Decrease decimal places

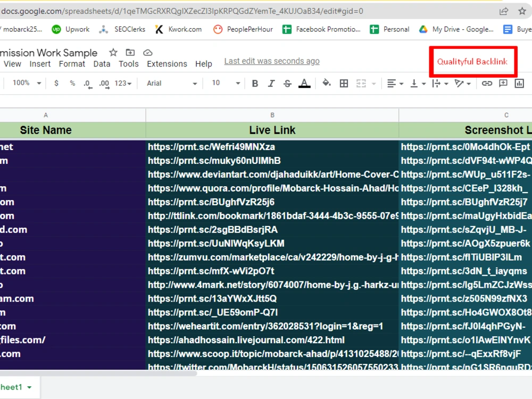88,84
